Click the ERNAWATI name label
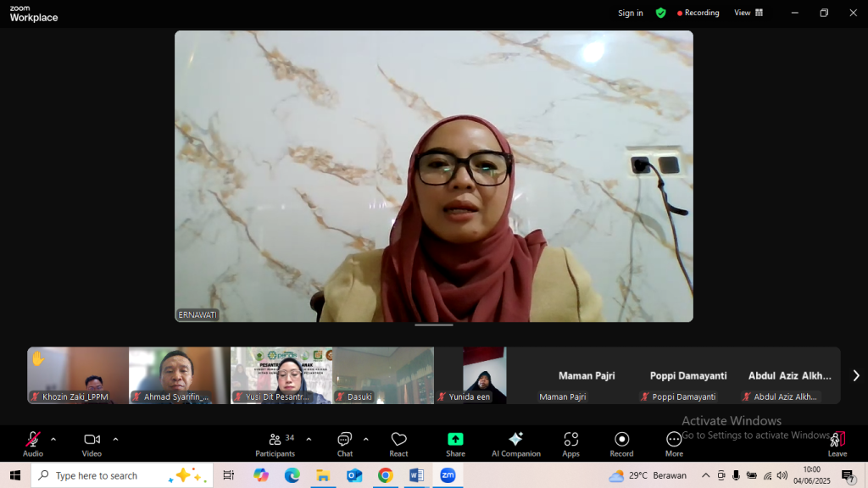Image resolution: width=868 pixels, height=488 pixels. click(x=198, y=315)
